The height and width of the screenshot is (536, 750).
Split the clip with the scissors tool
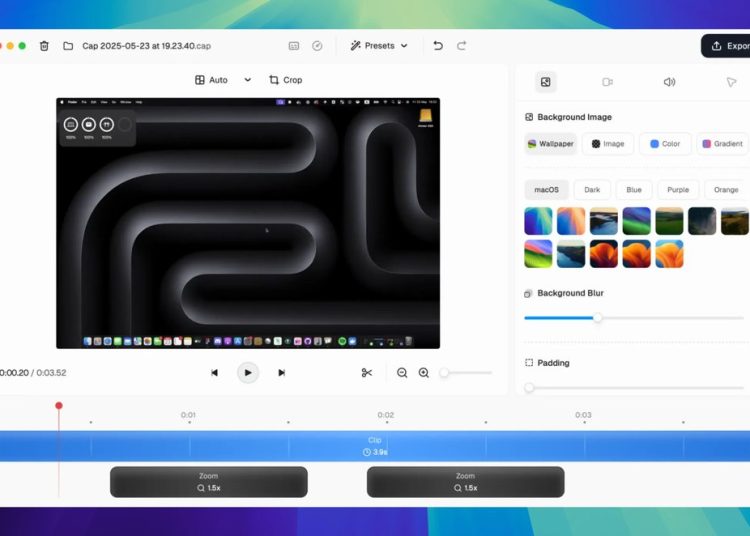tap(367, 372)
